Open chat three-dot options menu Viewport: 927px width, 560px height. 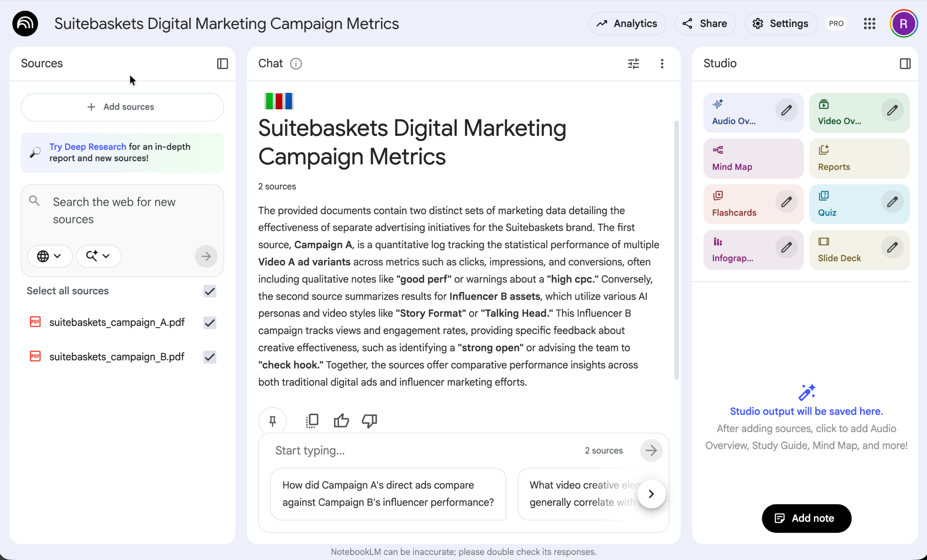click(x=662, y=64)
